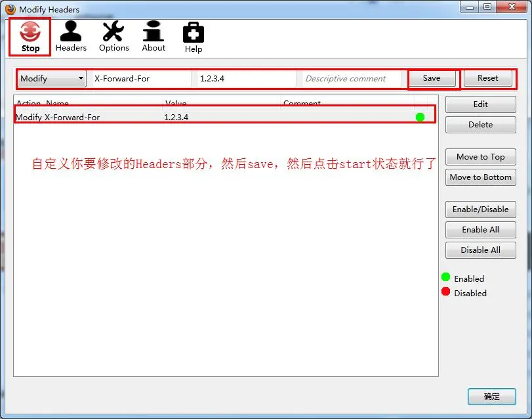
Task: Open Options via the wrench icon
Action: point(113,36)
